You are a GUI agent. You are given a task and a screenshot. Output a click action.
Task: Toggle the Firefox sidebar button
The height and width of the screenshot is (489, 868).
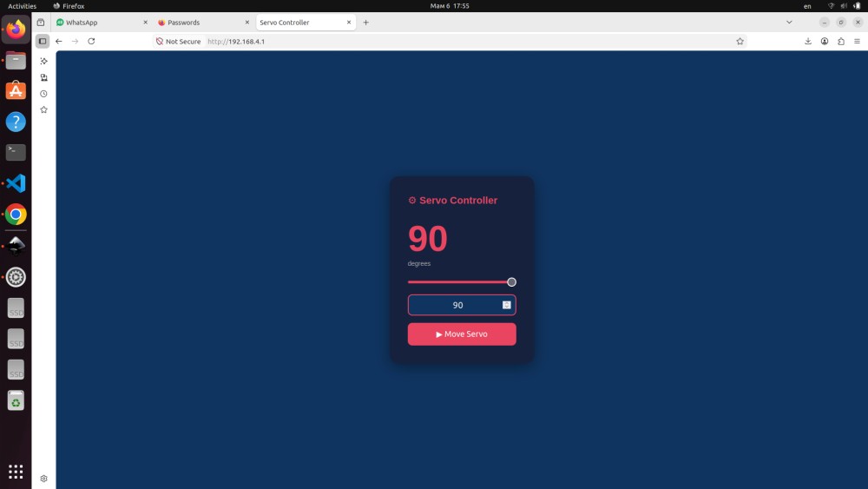[42, 41]
